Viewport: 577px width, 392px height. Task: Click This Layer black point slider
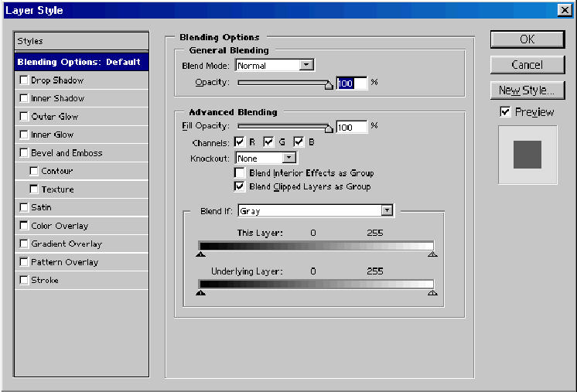click(200, 254)
